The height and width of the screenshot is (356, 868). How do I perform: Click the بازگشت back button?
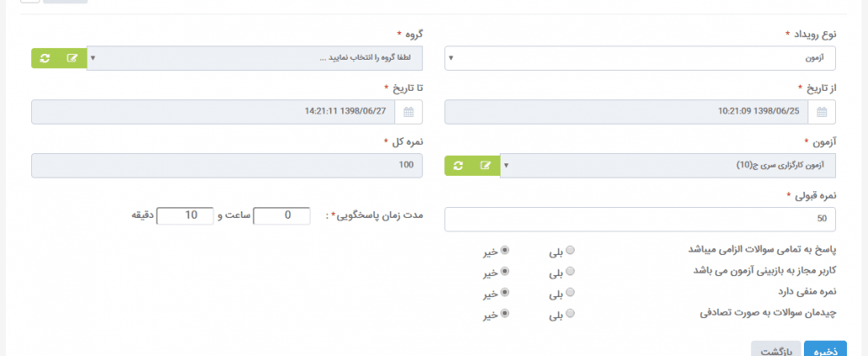coord(775,350)
